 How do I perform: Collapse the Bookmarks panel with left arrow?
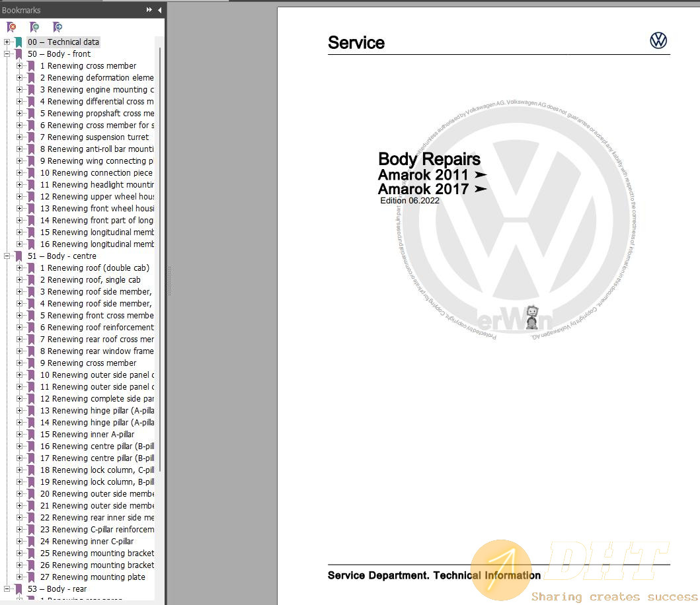pyautogui.click(x=159, y=10)
